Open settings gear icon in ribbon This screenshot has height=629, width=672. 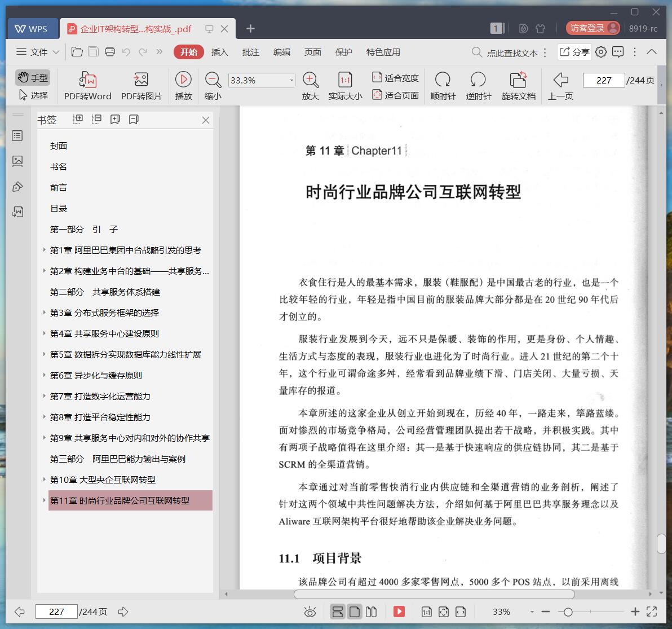601,52
